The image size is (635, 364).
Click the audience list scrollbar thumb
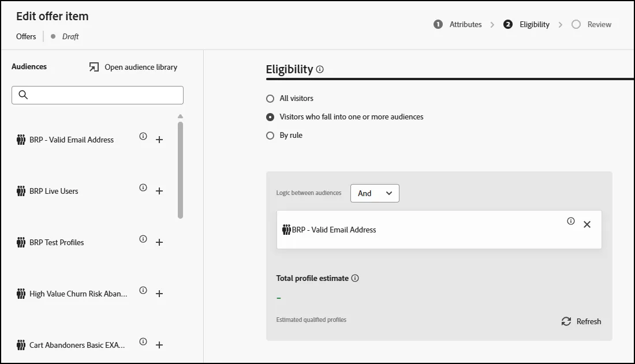click(x=180, y=170)
